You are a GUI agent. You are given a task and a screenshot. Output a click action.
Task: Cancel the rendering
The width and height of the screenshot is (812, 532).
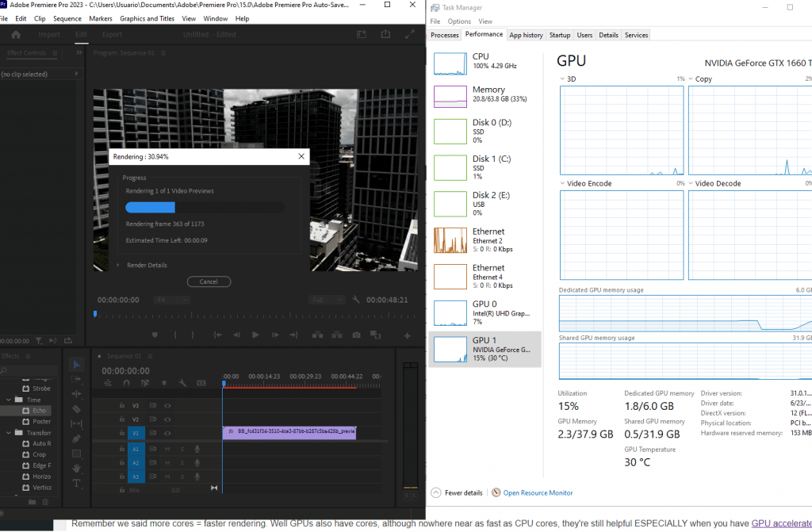[x=209, y=281]
